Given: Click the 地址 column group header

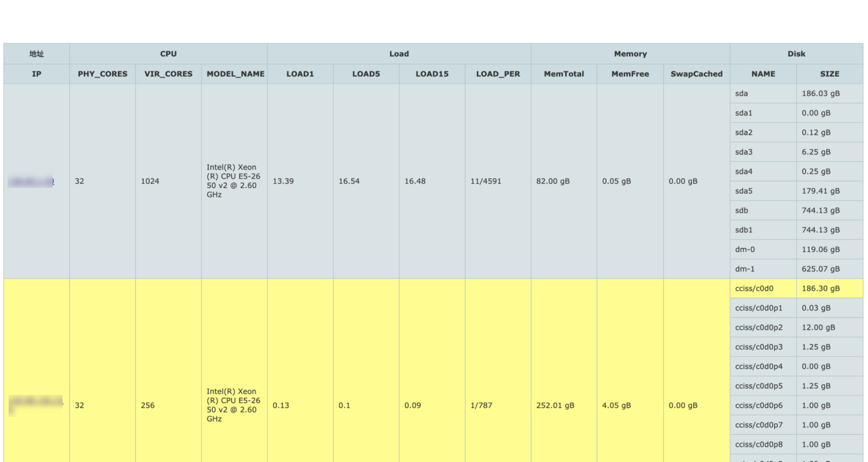Looking at the screenshot, I should [x=36, y=54].
